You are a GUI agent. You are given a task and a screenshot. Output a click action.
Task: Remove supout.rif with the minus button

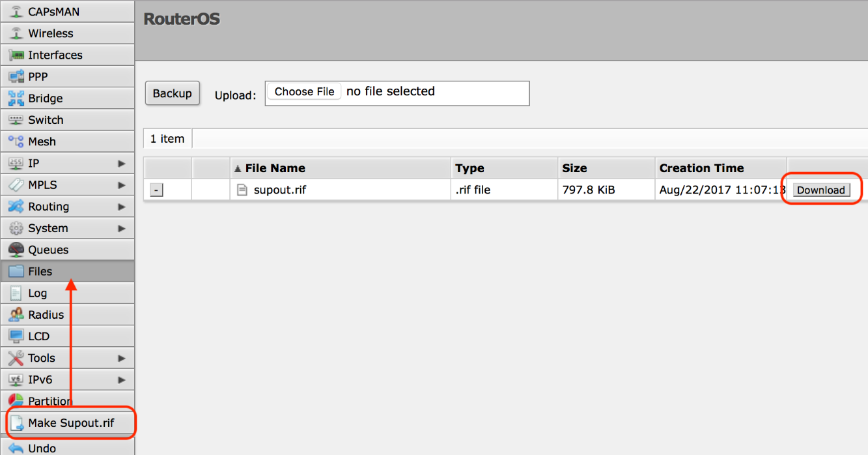pyautogui.click(x=156, y=190)
